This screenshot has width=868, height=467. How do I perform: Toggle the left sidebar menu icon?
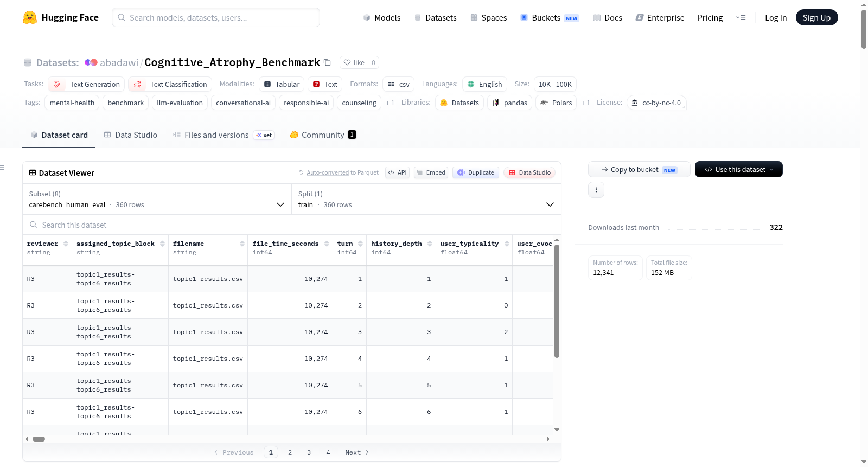point(3,168)
